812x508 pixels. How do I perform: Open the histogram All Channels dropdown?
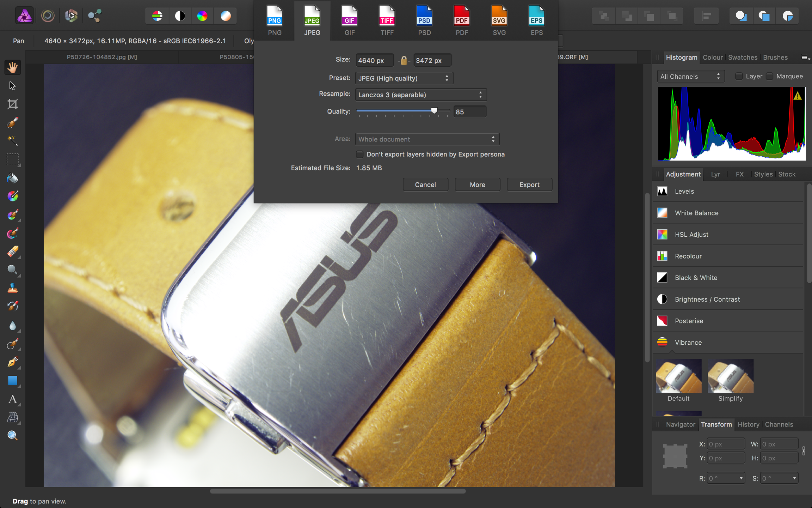point(691,76)
